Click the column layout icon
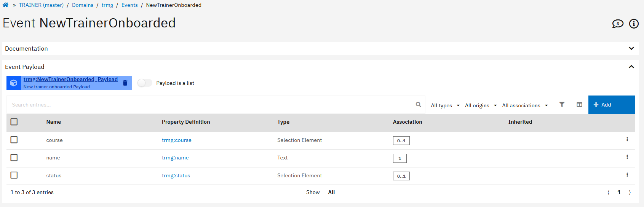The image size is (644, 207). 579,105
